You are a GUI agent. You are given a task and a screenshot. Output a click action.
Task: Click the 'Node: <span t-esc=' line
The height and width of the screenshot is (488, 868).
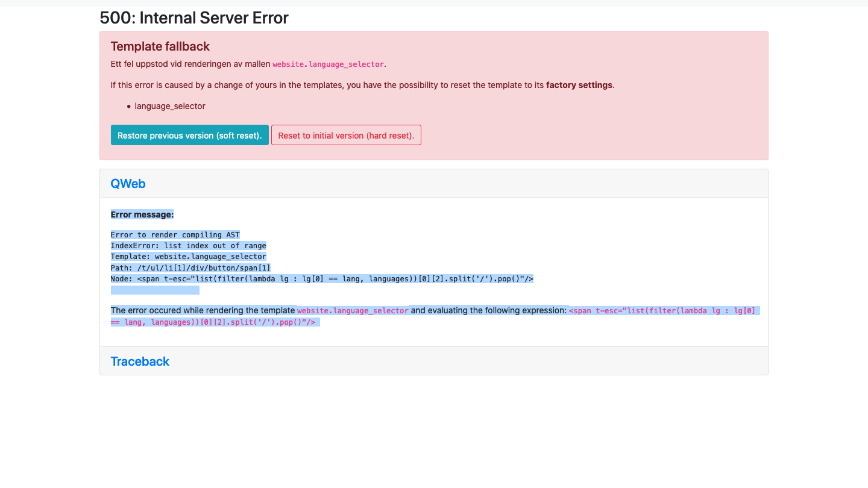click(322, 279)
